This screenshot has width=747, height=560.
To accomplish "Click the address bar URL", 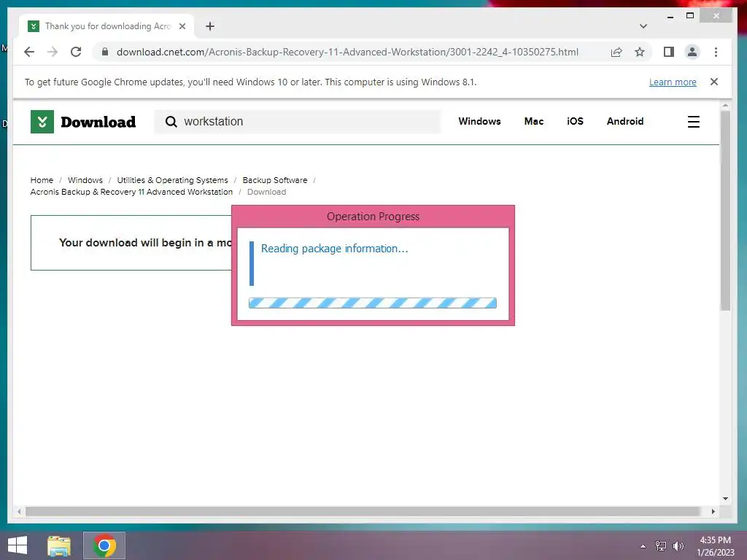I will click(x=347, y=52).
